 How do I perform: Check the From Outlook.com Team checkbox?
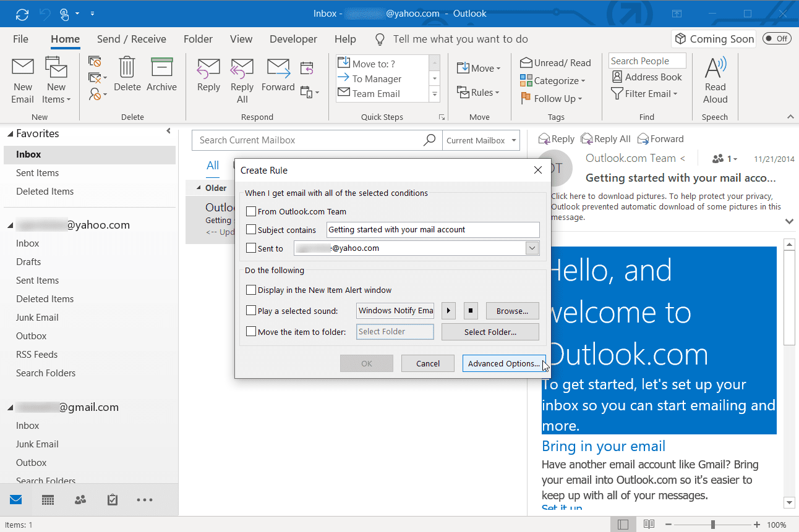tap(250, 211)
